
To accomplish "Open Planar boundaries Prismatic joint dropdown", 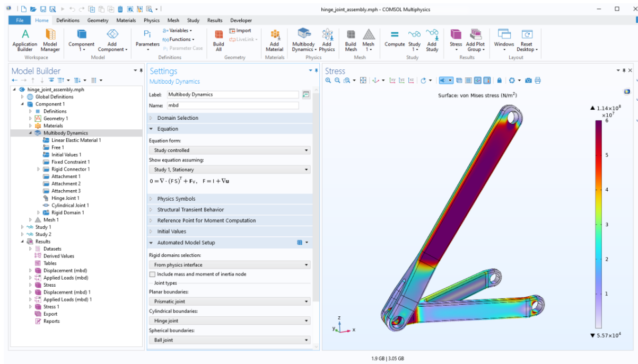I will coord(230,301).
